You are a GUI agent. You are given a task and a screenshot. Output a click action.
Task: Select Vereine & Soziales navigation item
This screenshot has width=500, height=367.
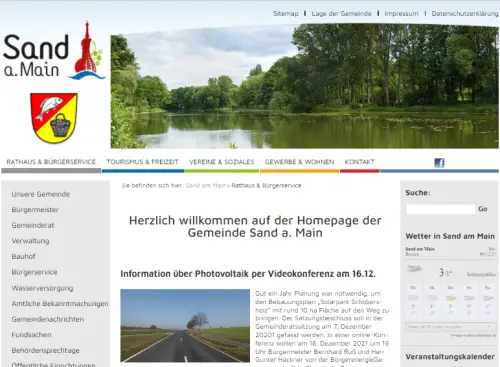[x=222, y=162]
